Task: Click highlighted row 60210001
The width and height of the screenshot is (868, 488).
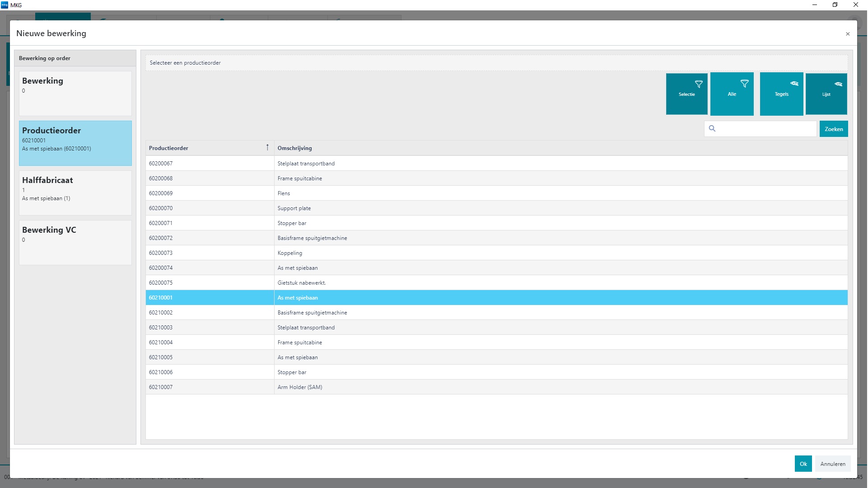Action: click(496, 298)
